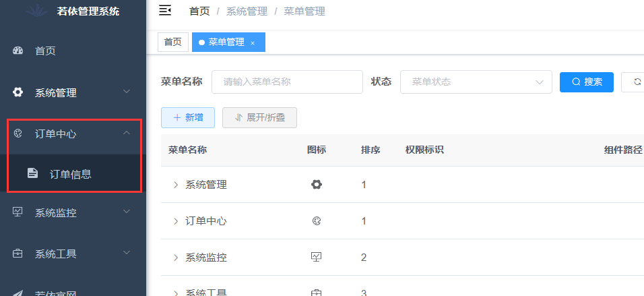This screenshot has height=296, width=644.
Task: Expand the 系统工具 table row
Action: pyautogui.click(x=176, y=293)
